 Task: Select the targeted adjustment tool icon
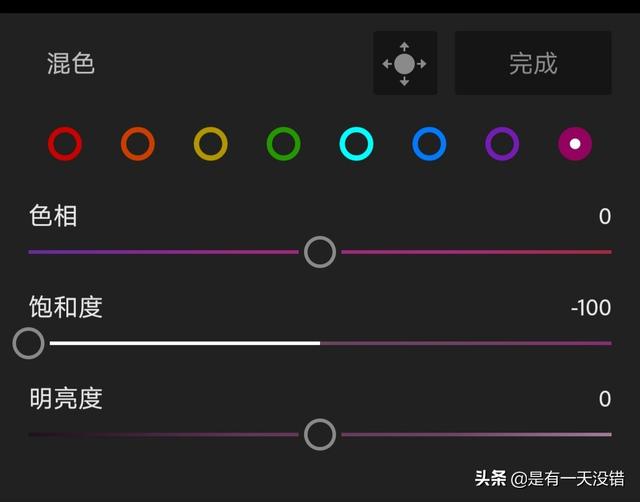(405, 63)
